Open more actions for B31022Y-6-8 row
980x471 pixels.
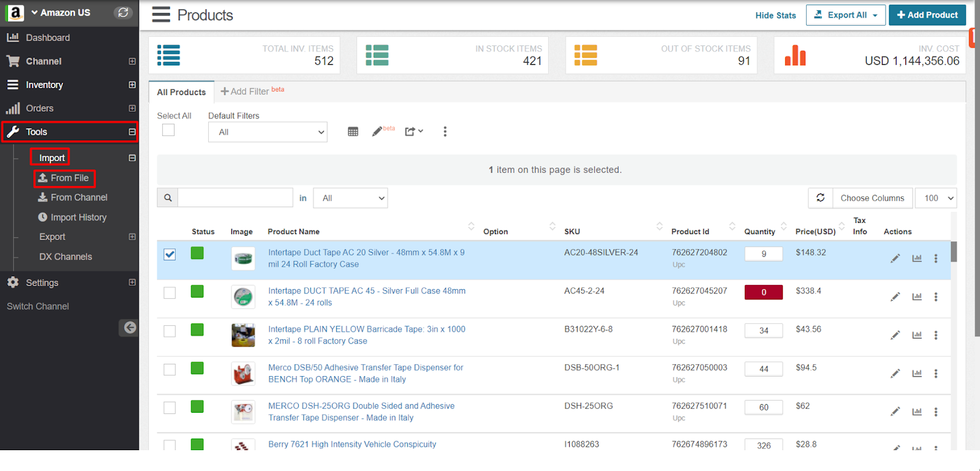pyautogui.click(x=935, y=335)
